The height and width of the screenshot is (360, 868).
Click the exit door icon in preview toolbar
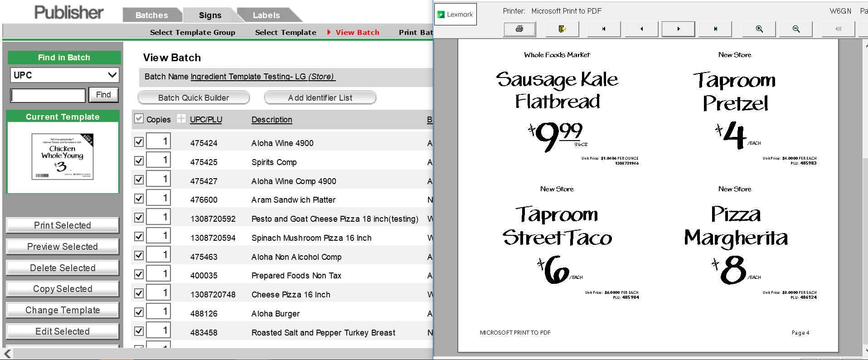[562, 29]
